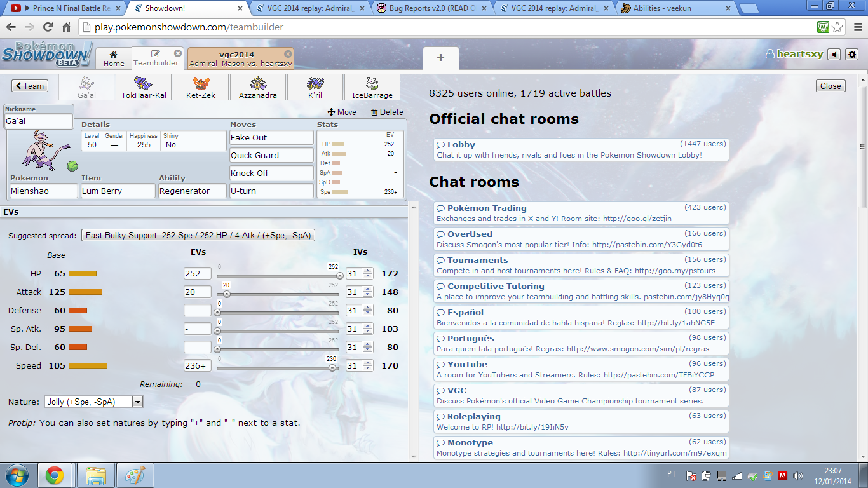The width and height of the screenshot is (868, 488).
Task: Join the OverUsed chat room
Action: click(581, 239)
